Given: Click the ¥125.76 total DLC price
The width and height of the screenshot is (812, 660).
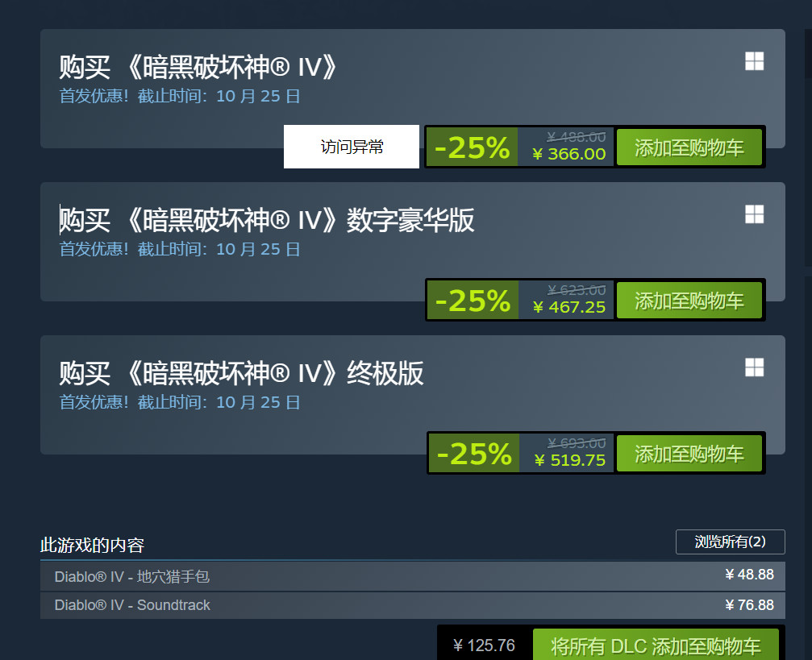Looking at the screenshot, I should click(x=484, y=645).
